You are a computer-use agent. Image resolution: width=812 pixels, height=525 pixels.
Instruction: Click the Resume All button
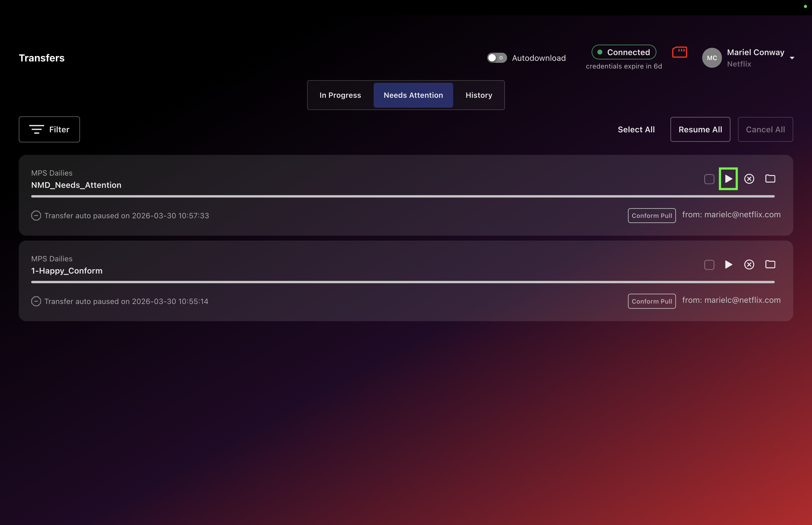click(x=700, y=130)
